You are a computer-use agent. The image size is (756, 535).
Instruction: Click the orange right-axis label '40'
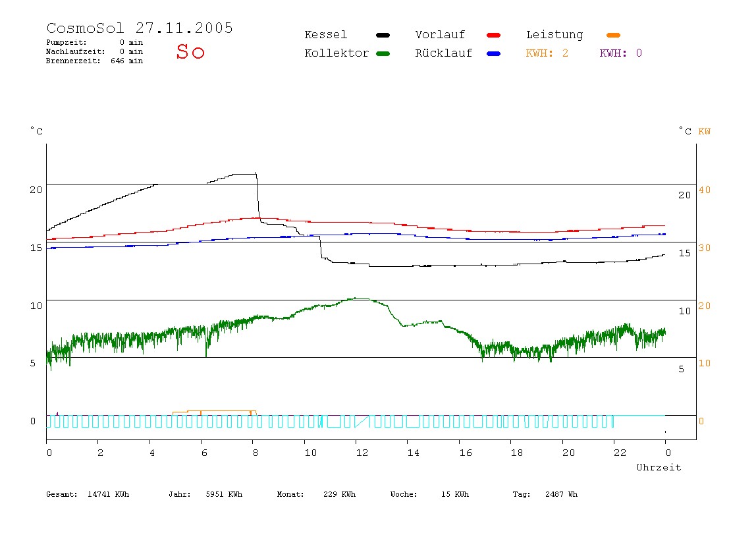[x=705, y=190]
